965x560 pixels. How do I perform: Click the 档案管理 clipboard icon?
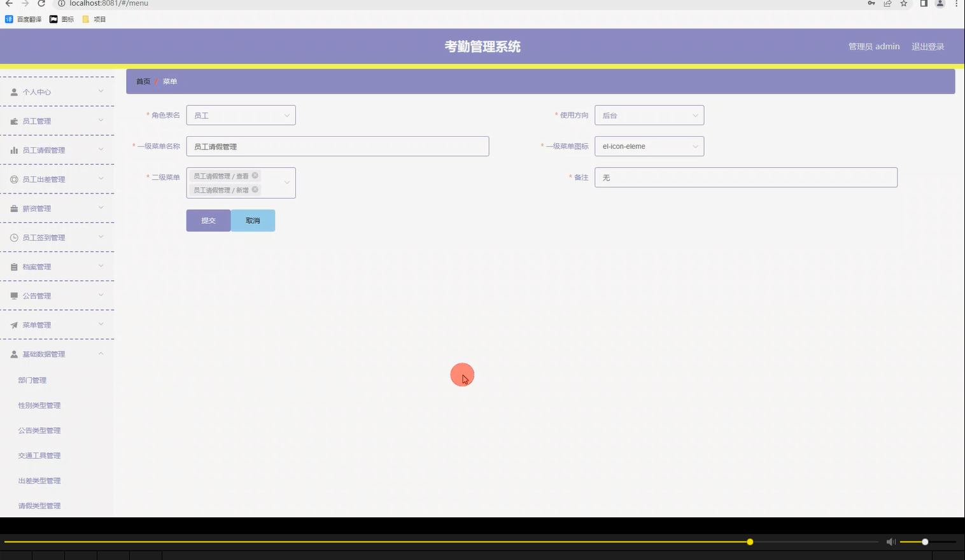click(x=14, y=267)
